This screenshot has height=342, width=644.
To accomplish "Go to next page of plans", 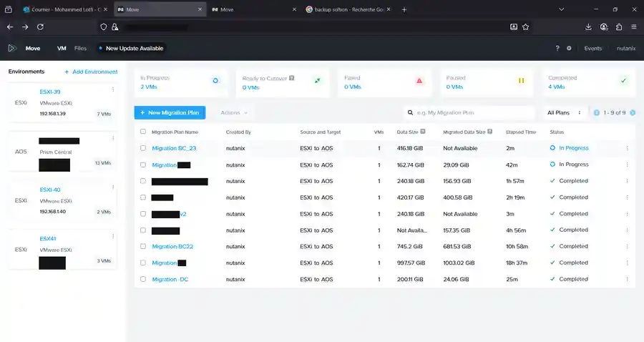I will pyautogui.click(x=633, y=112).
